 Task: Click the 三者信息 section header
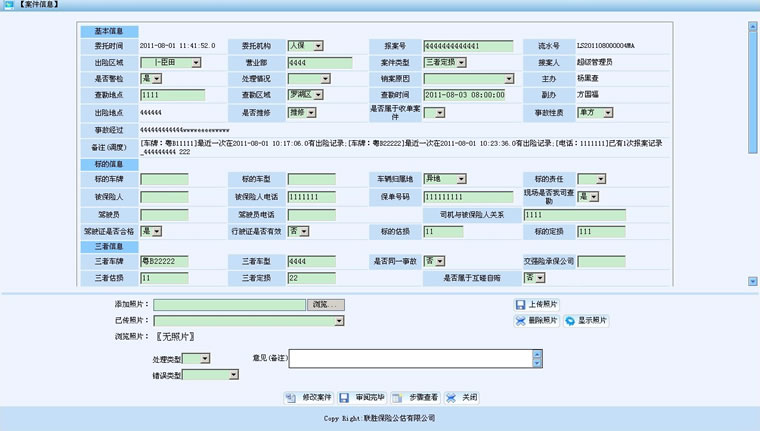pyautogui.click(x=109, y=246)
